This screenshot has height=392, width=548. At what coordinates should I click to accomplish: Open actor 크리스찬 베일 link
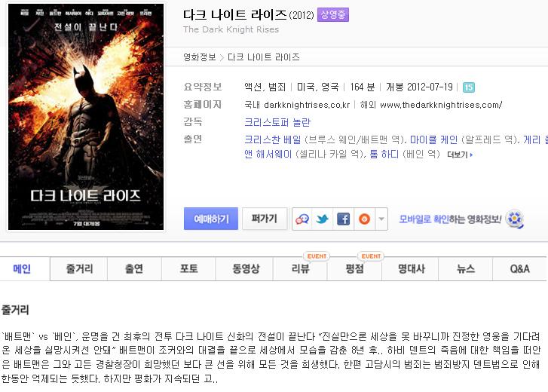point(273,139)
